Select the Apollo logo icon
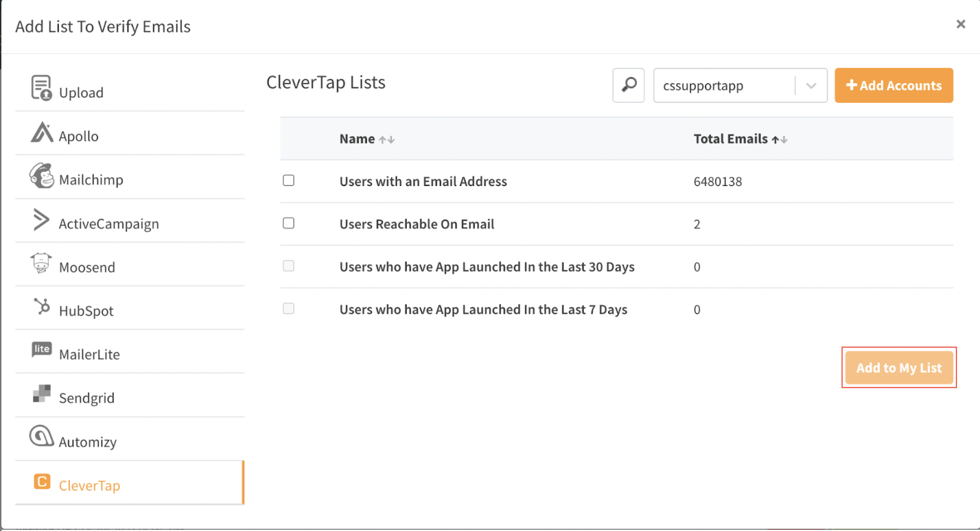The image size is (980, 531). pyautogui.click(x=42, y=132)
